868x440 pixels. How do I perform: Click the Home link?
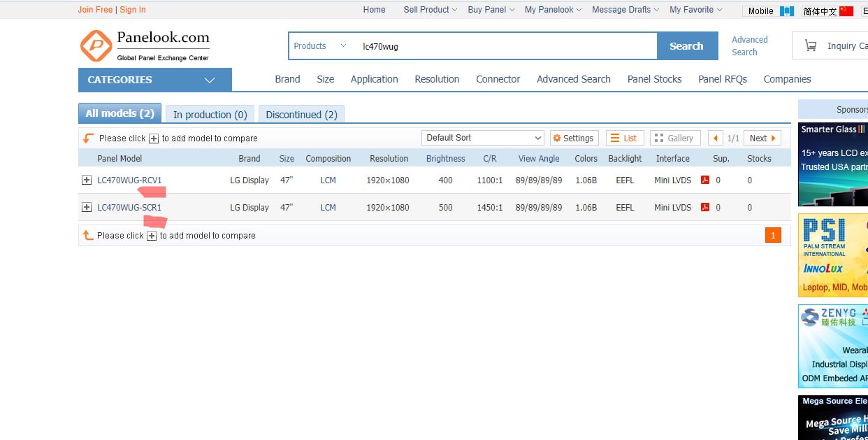375,10
